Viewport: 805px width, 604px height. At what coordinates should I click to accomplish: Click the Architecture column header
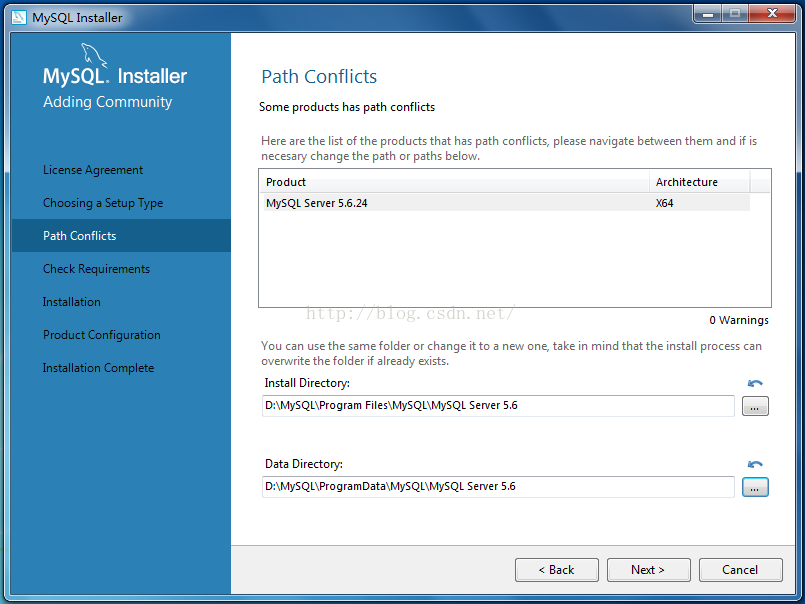click(699, 182)
